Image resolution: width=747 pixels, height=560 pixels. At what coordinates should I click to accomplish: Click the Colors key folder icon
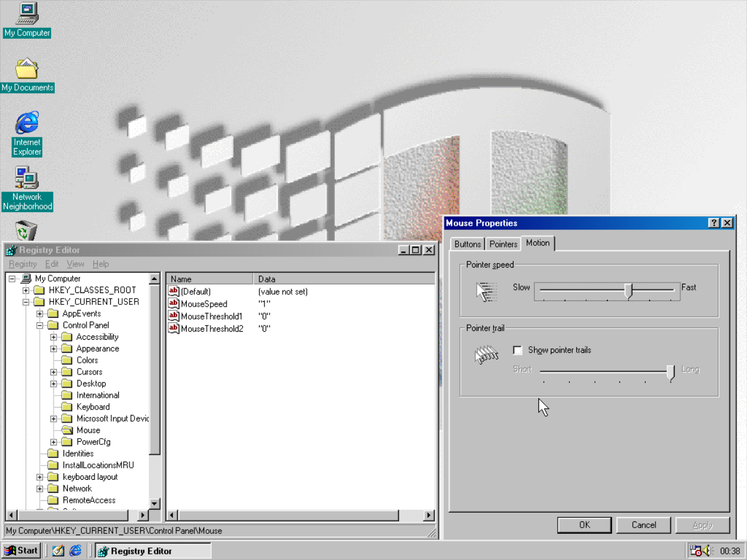pos(67,360)
